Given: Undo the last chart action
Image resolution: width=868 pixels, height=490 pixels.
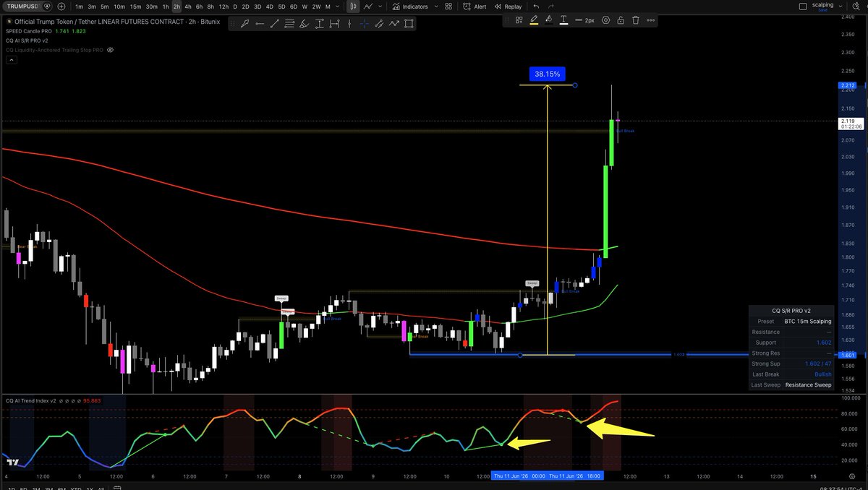Looking at the screenshot, I should point(536,7).
